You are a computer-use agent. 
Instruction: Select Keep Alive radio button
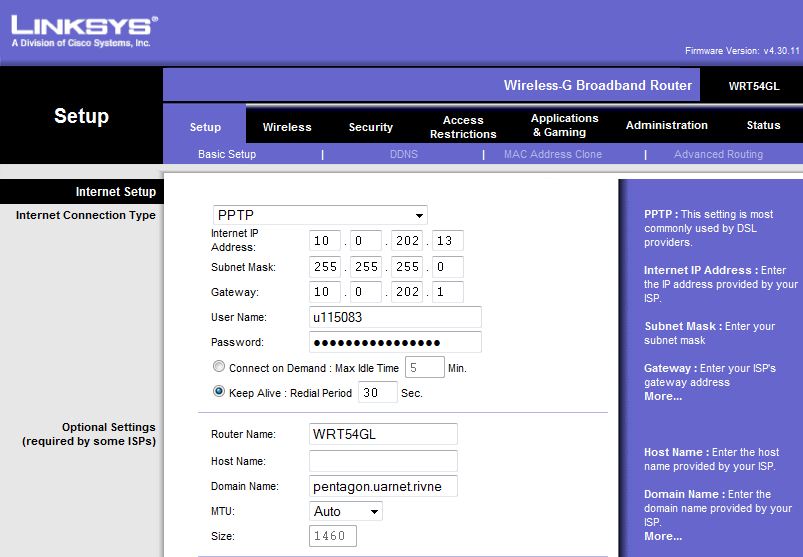(x=219, y=391)
